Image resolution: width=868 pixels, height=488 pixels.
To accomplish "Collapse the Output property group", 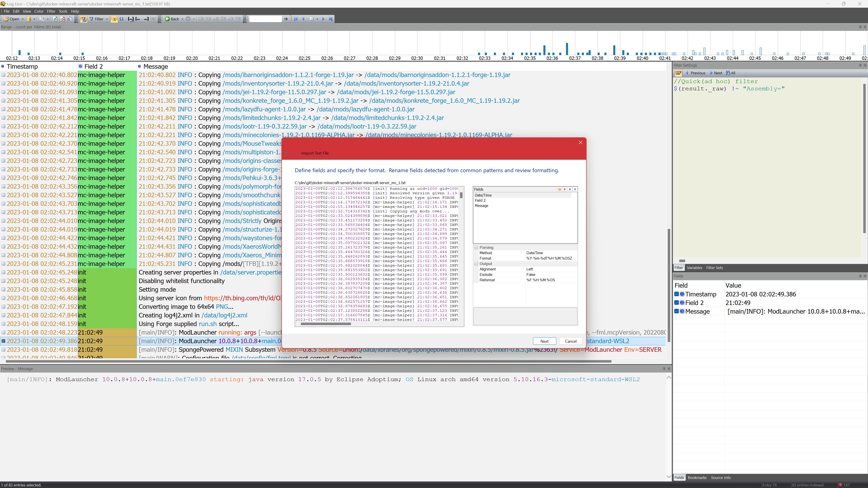I will (476, 264).
